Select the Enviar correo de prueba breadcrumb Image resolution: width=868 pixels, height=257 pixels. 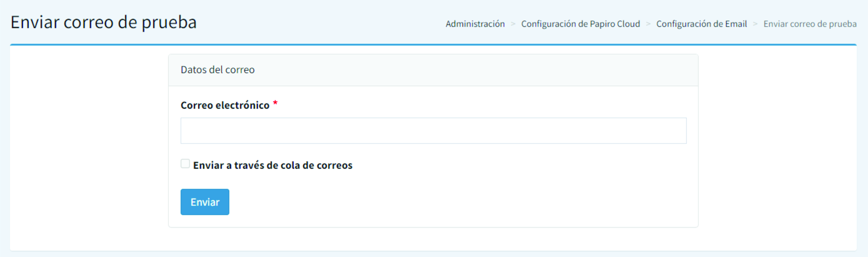point(810,24)
